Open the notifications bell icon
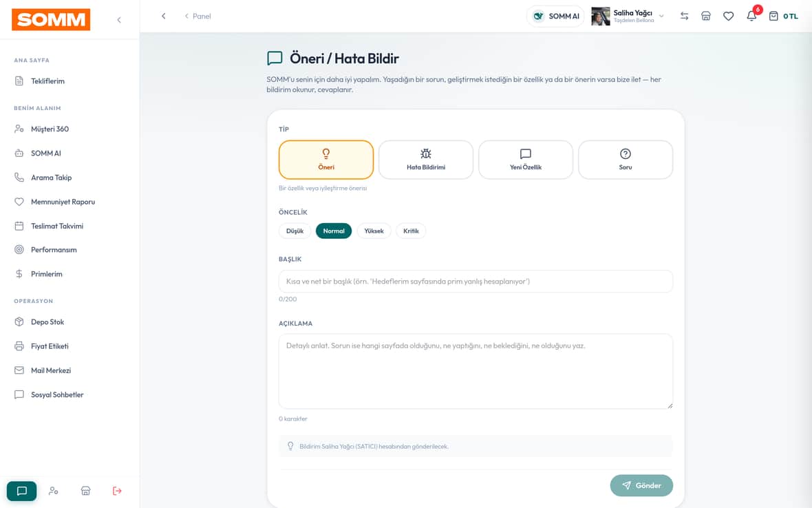812x508 pixels. 751,16
